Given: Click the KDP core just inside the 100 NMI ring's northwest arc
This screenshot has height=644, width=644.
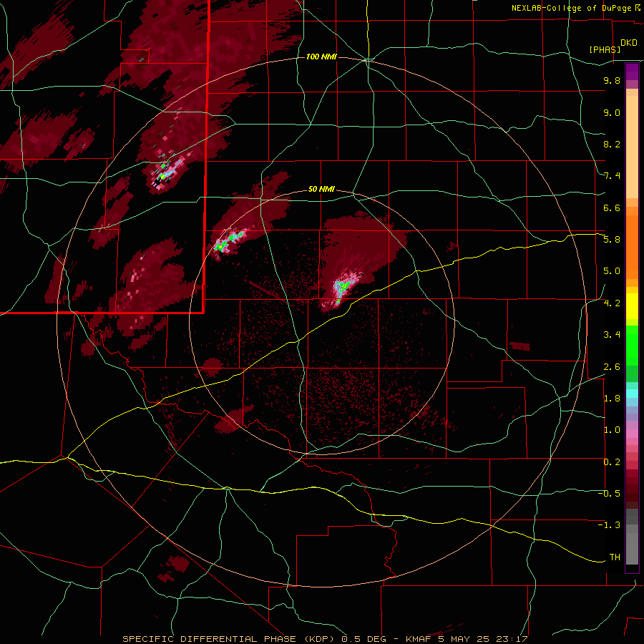Looking at the screenshot, I should pyautogui.click(x=165, y=175).
